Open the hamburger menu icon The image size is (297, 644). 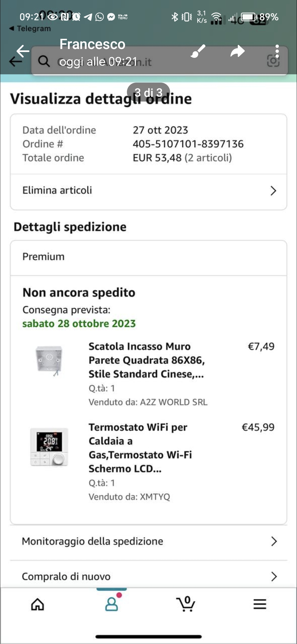pos(260,604)
